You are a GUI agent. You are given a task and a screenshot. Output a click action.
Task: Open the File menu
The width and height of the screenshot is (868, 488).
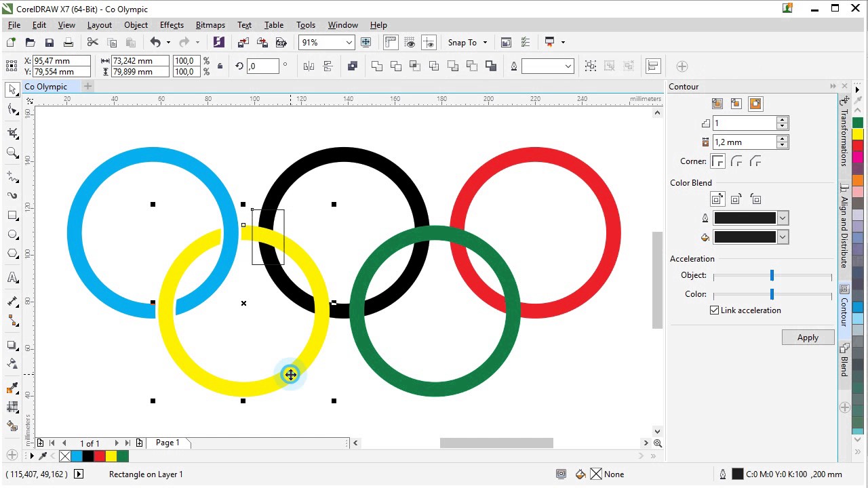(x=14, y=25)
